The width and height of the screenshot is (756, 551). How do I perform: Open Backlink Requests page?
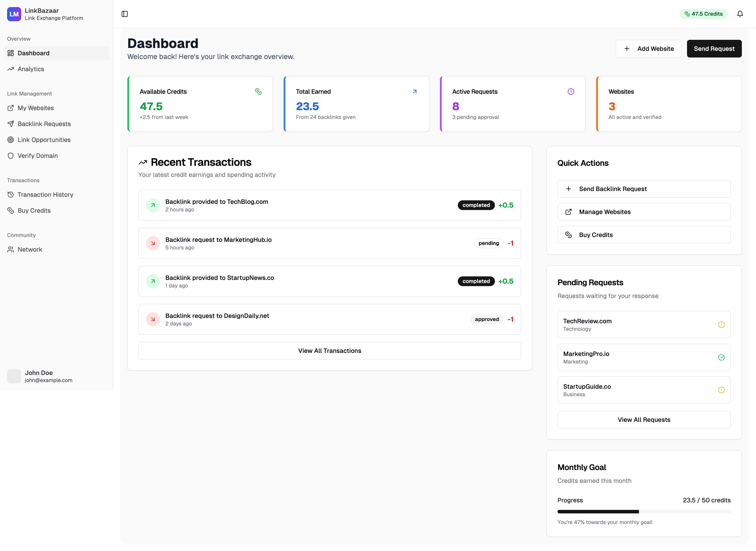56,124
